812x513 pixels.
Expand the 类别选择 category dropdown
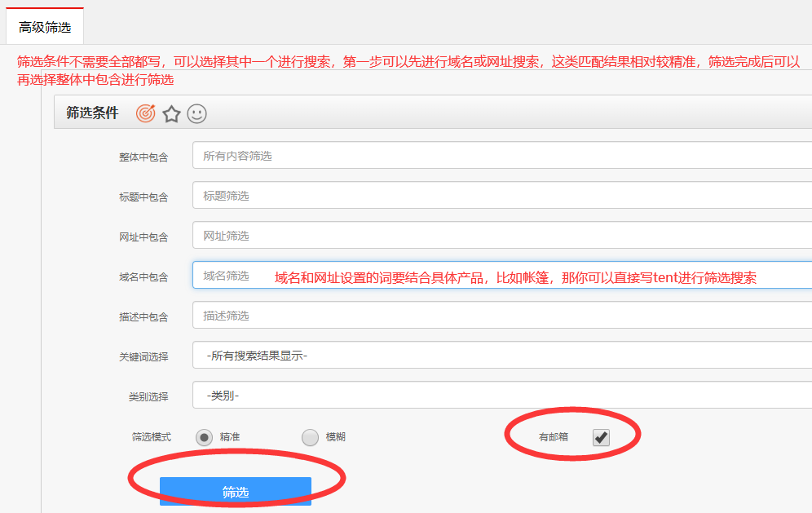(x=501, y=396)
